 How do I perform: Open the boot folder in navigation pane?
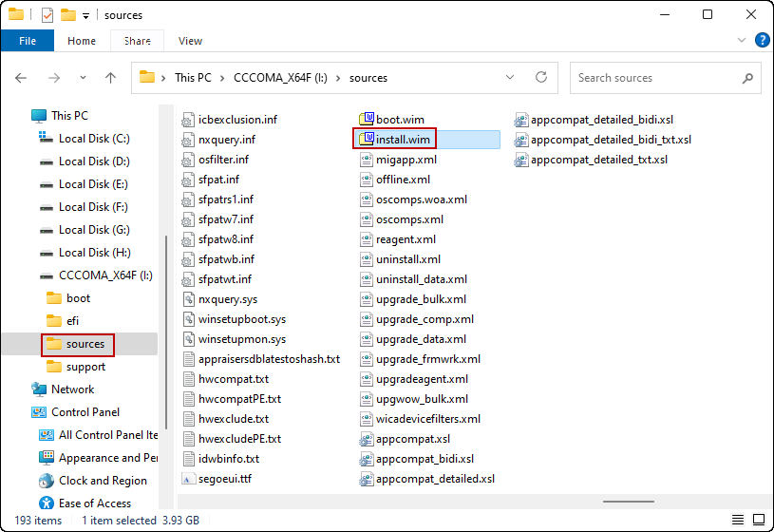[78, 298]
